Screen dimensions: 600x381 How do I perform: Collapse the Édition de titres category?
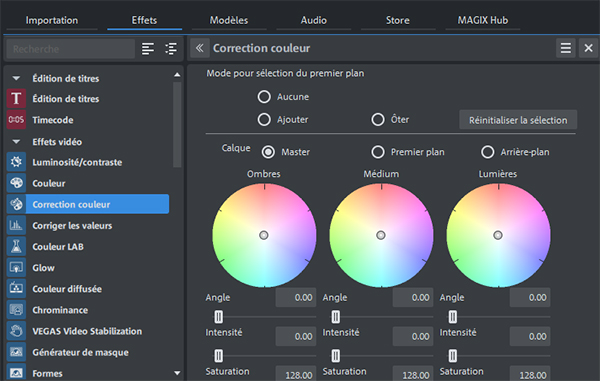pos(16,78)
